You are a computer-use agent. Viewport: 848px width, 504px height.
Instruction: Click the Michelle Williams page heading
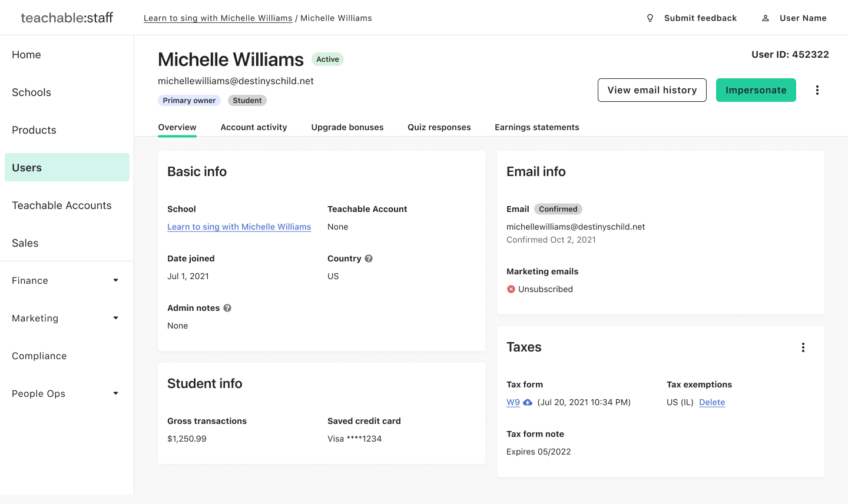(x=231, y=59)
